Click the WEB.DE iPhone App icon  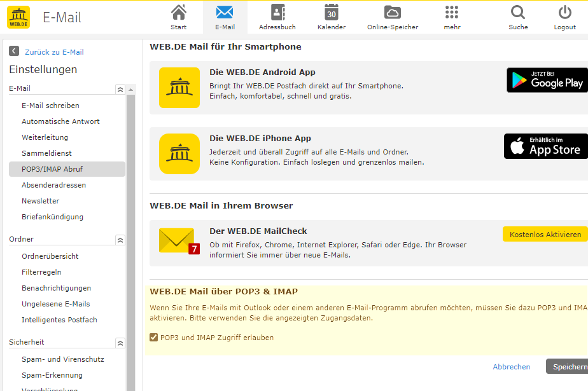(179, 154)
